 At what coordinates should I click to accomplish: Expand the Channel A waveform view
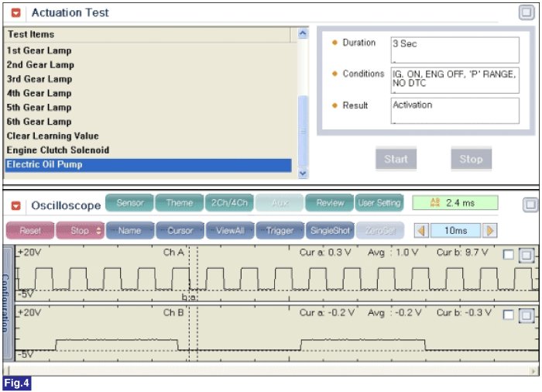[x=526, y=256]
